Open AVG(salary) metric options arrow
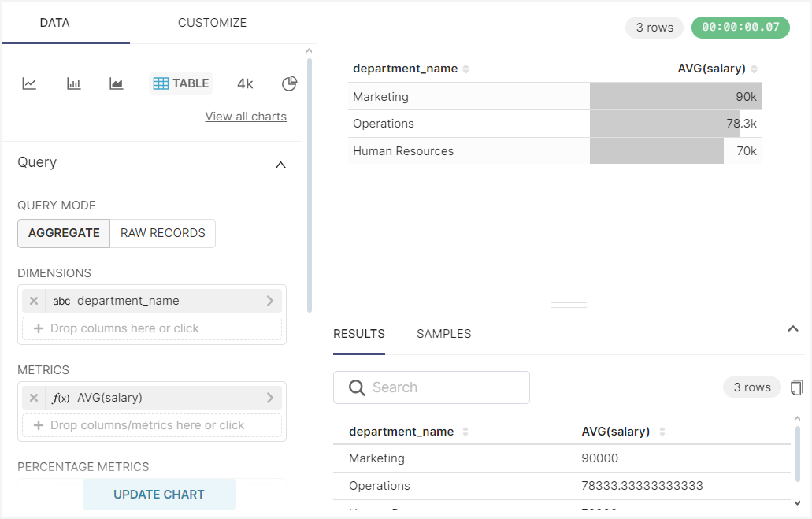Viewport: 812px width, 519px height. tap(269, 398)
